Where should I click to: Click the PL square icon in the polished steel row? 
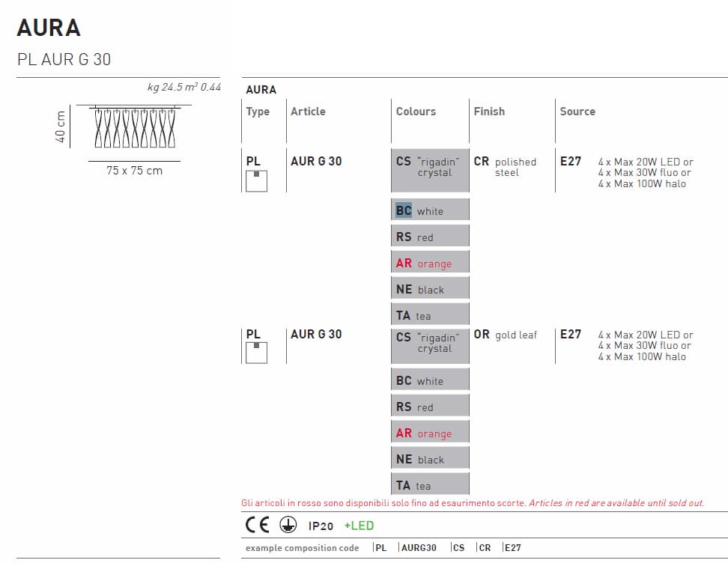tap(256, 180)
